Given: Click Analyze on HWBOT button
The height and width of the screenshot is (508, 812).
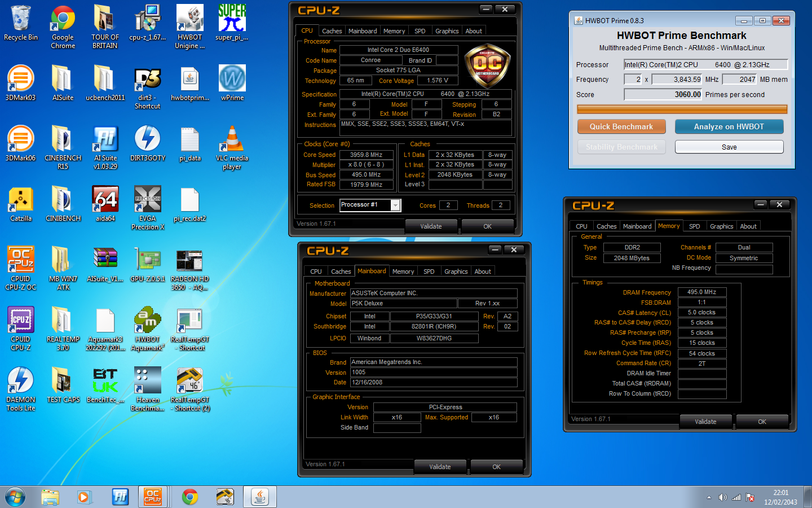Looking at the screenshot, I should click(x=729, y=126).
